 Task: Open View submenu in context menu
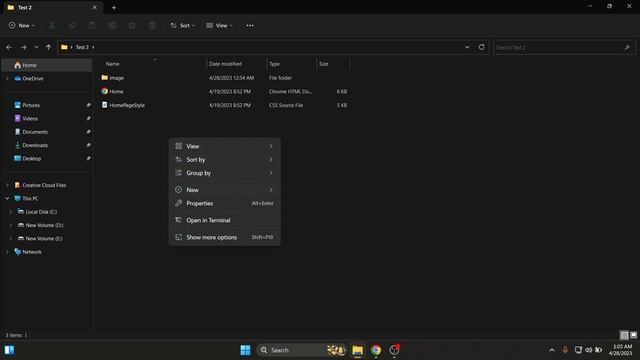click(224, 146)
